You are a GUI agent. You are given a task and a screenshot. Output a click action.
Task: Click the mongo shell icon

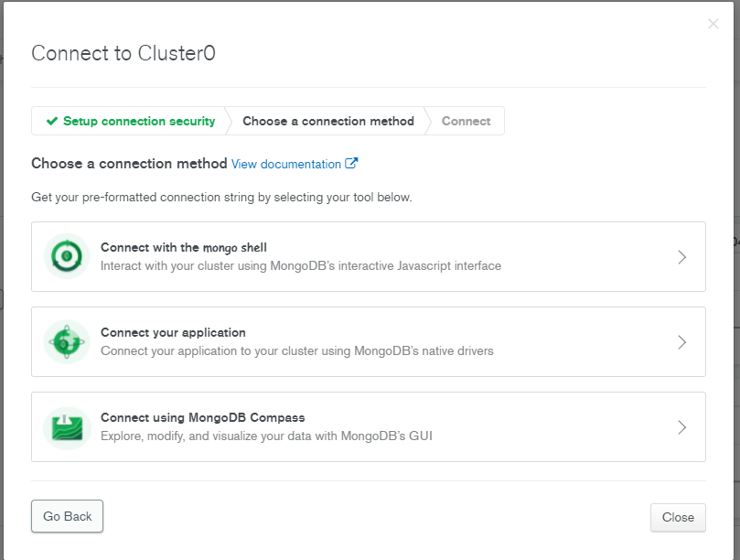point(67,257)
